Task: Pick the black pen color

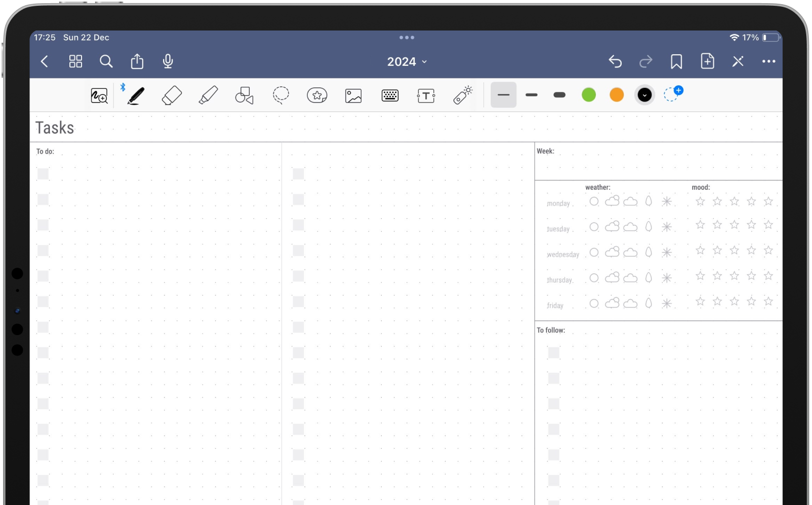Action: tap(645, 95)
